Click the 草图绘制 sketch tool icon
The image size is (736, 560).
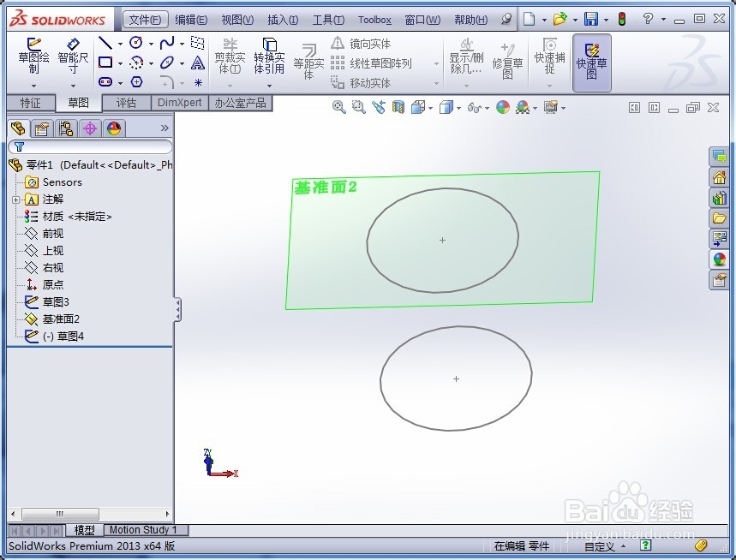[x=33, y=57]
